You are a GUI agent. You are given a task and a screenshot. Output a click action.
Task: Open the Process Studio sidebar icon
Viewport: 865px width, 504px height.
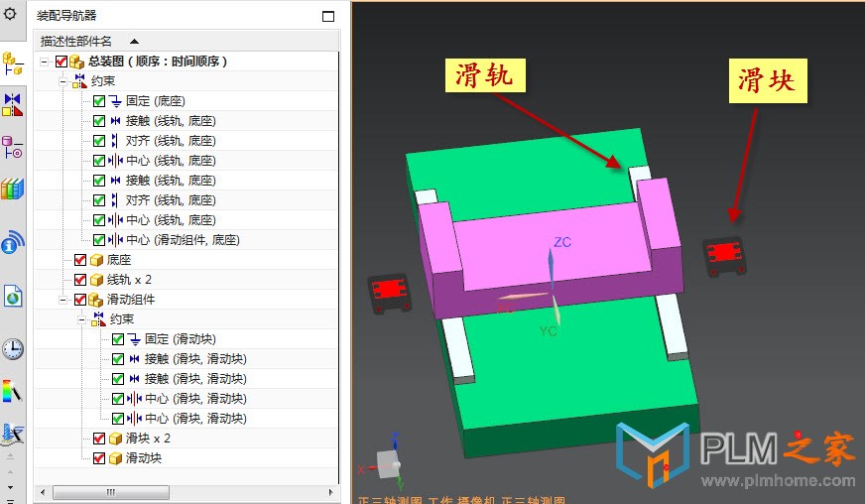coord(12,434)
